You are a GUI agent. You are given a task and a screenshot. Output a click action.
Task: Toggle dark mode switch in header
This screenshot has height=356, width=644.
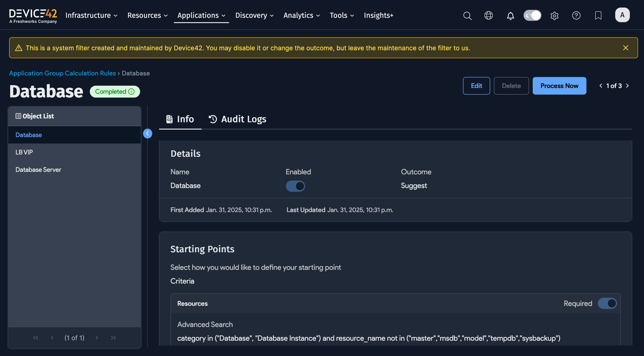(532, 16)
